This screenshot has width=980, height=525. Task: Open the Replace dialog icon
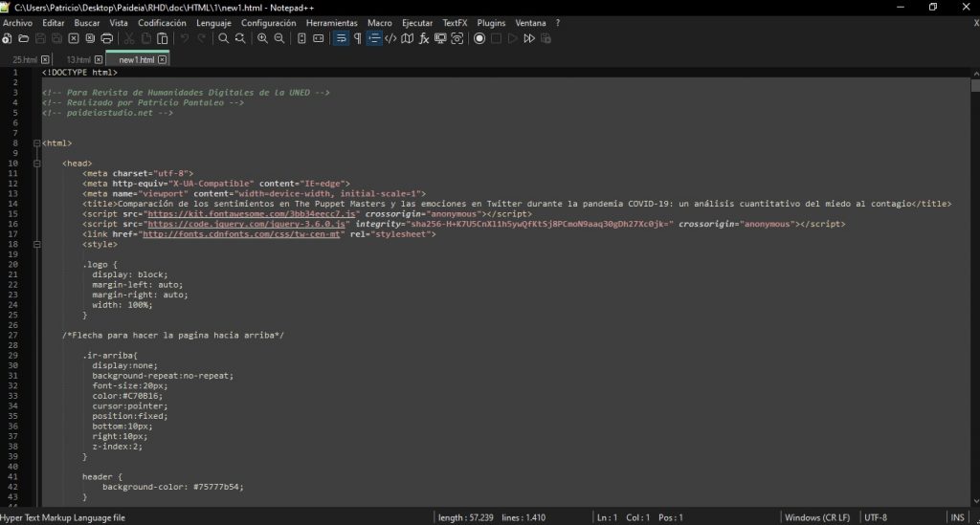tap(240, 38)
